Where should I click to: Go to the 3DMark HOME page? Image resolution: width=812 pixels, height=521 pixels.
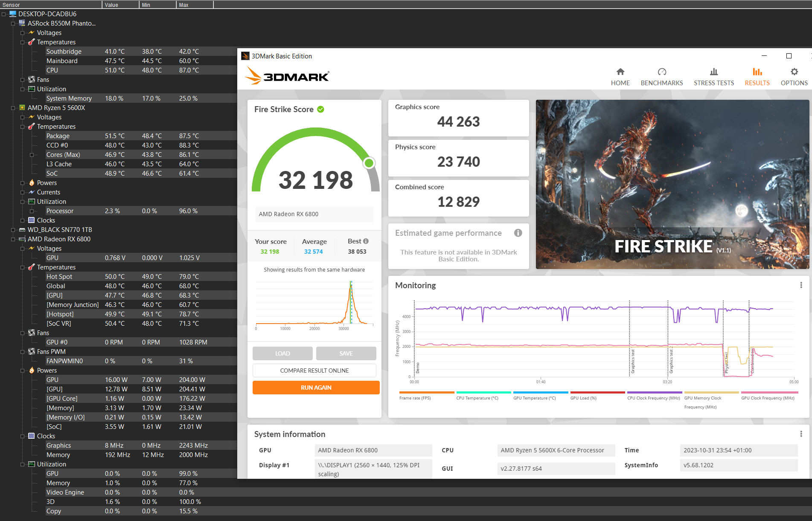pyautogui.click(x=620, y=77)
